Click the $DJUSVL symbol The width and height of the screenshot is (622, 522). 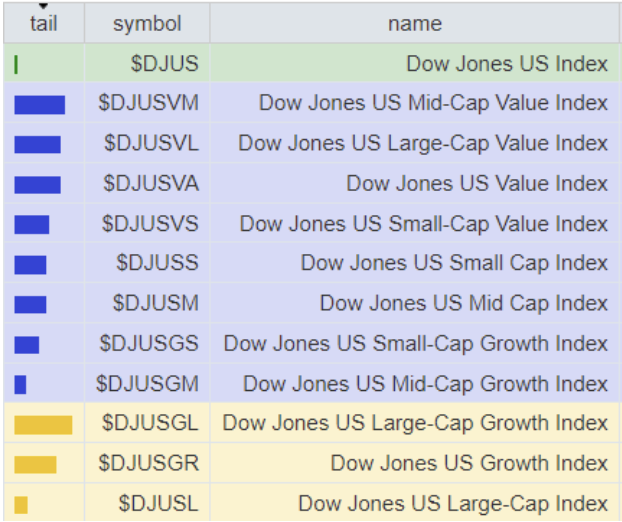(x=151, y=143)
